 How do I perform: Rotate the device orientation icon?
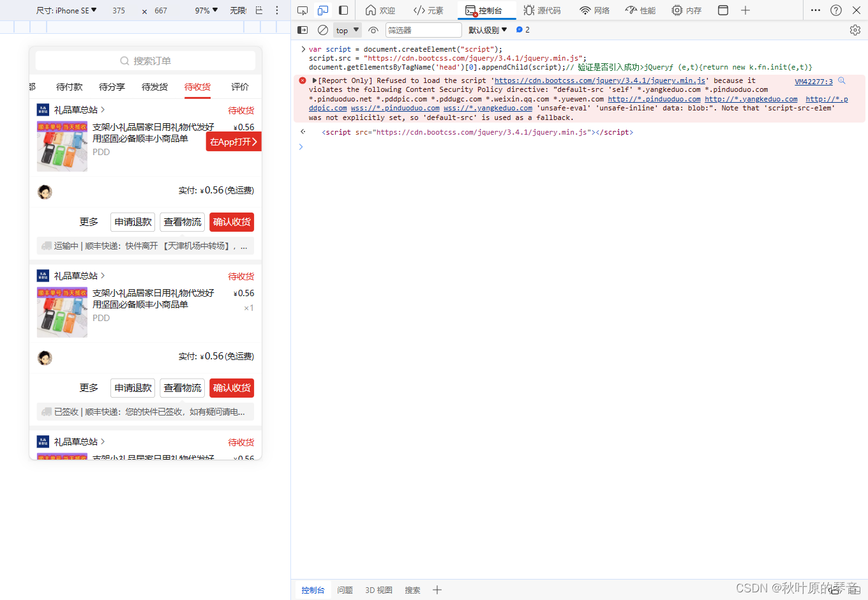pyautogui.click(x=258, y=10)
